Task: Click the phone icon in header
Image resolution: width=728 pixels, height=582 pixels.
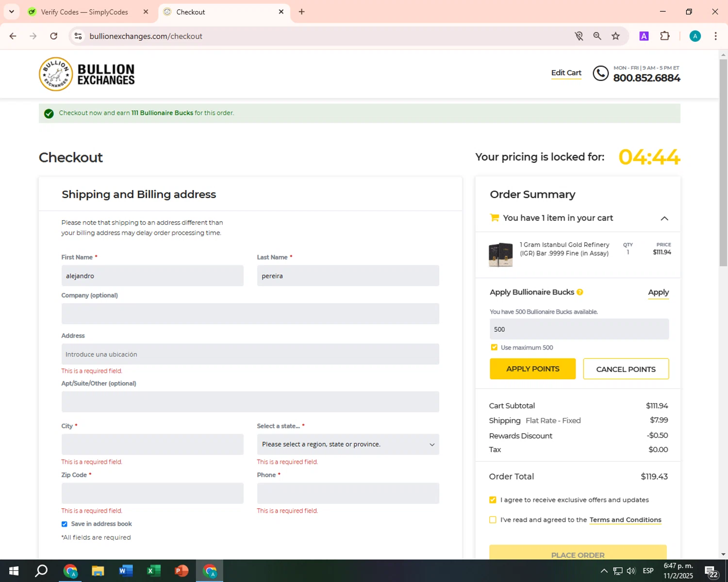Action: pyautogui.click(x=600, y=73)
